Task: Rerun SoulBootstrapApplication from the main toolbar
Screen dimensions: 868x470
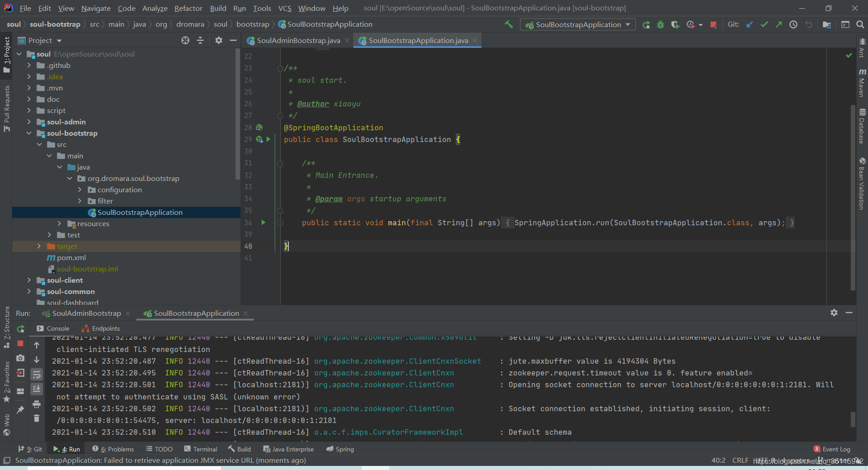Action: coord(646,25)
